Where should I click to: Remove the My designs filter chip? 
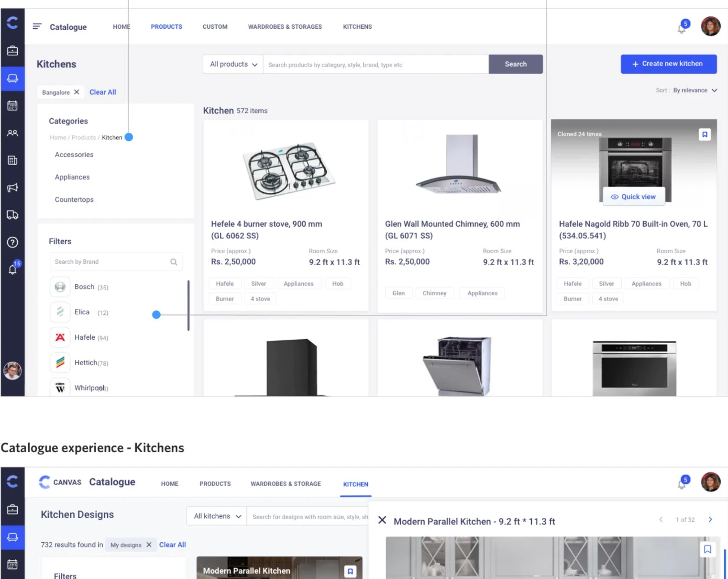tap(149, 545)
